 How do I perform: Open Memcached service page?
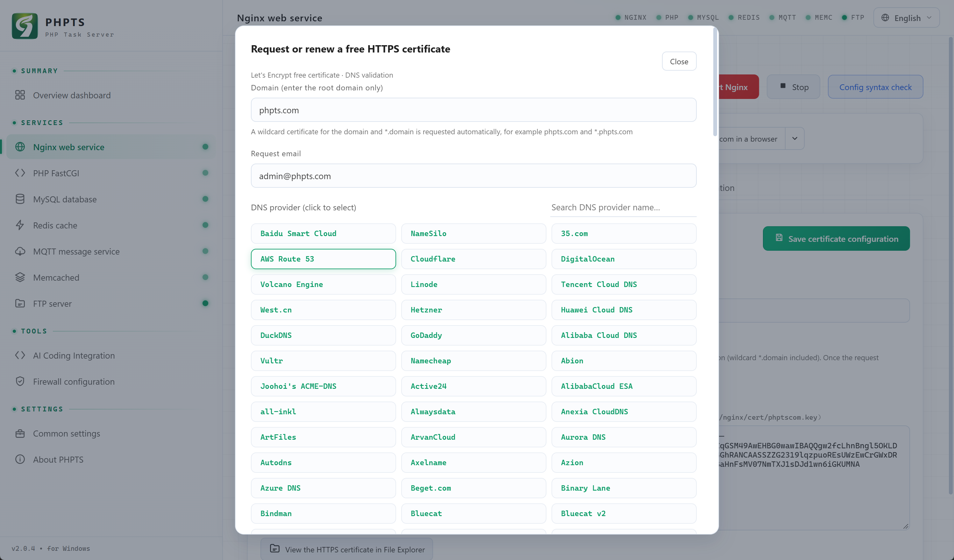coord(111,277)
